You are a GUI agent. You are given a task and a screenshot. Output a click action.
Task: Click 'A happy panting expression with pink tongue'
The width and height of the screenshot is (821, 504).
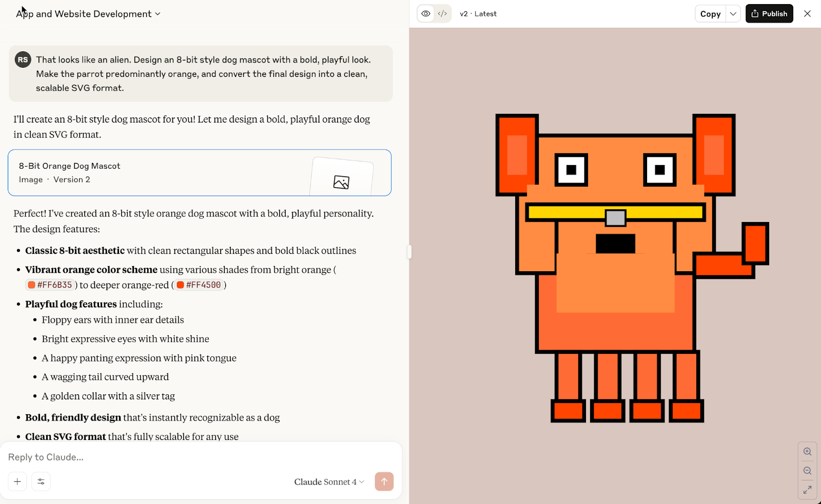tap(139, 358)
